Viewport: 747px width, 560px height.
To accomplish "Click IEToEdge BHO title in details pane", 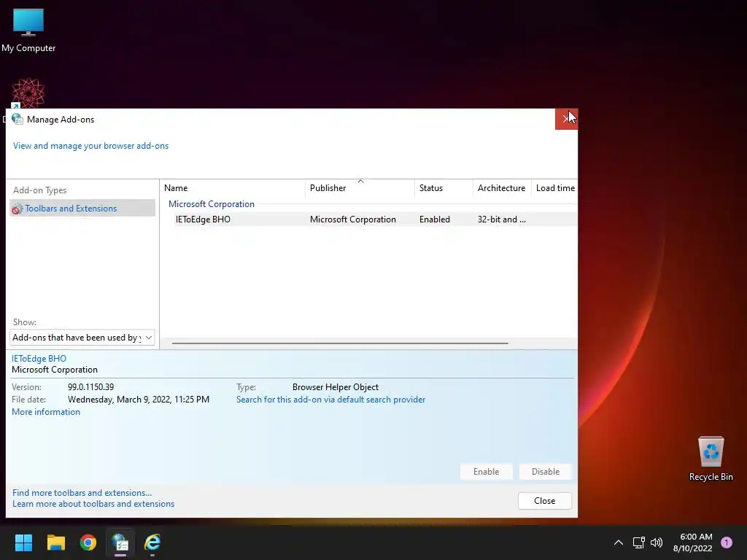I will (x=39, y=359).
